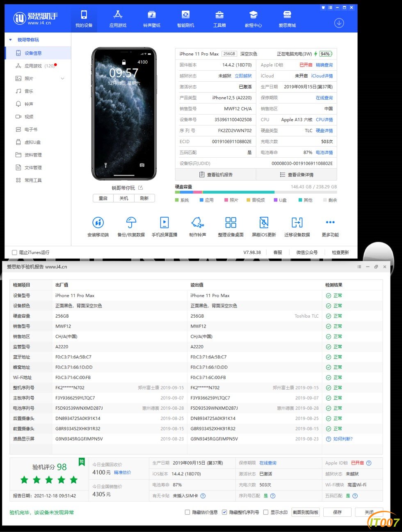Viewport: 402px width, 532px height.
Task: Click the green 系统 legend swatch
Action: click(x=177, y=200)
